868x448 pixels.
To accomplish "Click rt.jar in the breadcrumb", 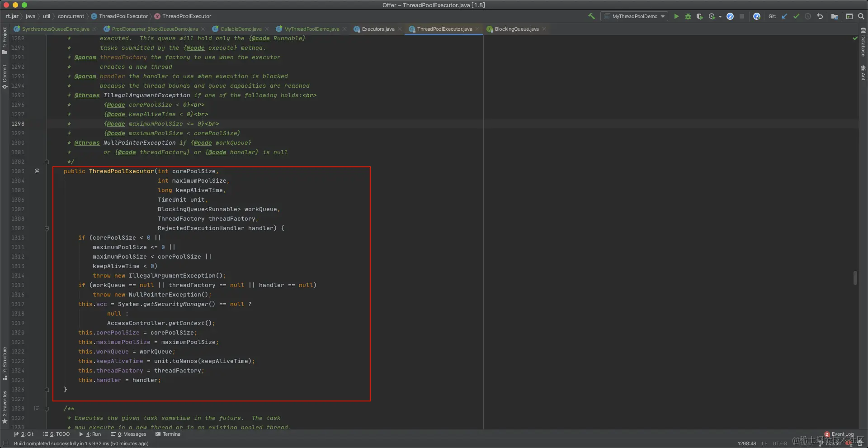I will tap(12, 16).
